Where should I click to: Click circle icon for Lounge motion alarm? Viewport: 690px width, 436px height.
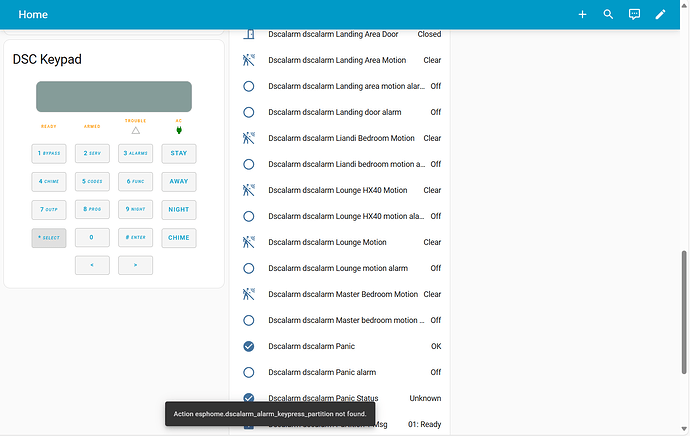[x=249, y=268]
